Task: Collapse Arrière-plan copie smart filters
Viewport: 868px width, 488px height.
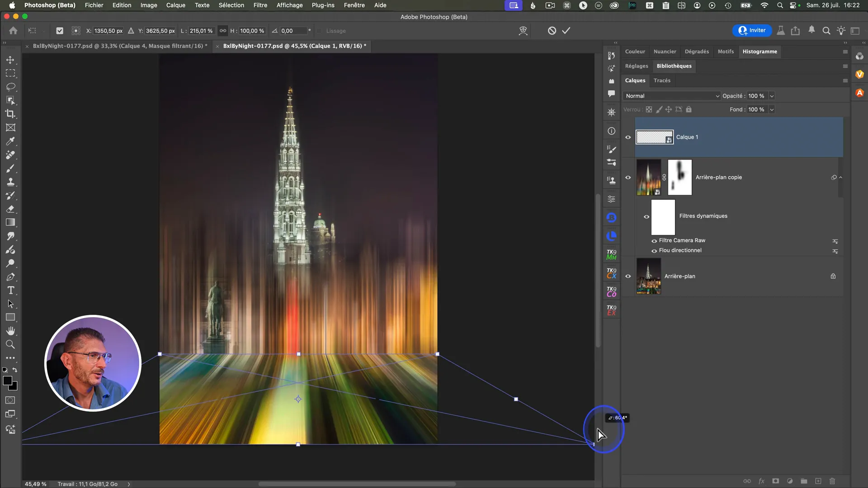Action: coord(840,178)
